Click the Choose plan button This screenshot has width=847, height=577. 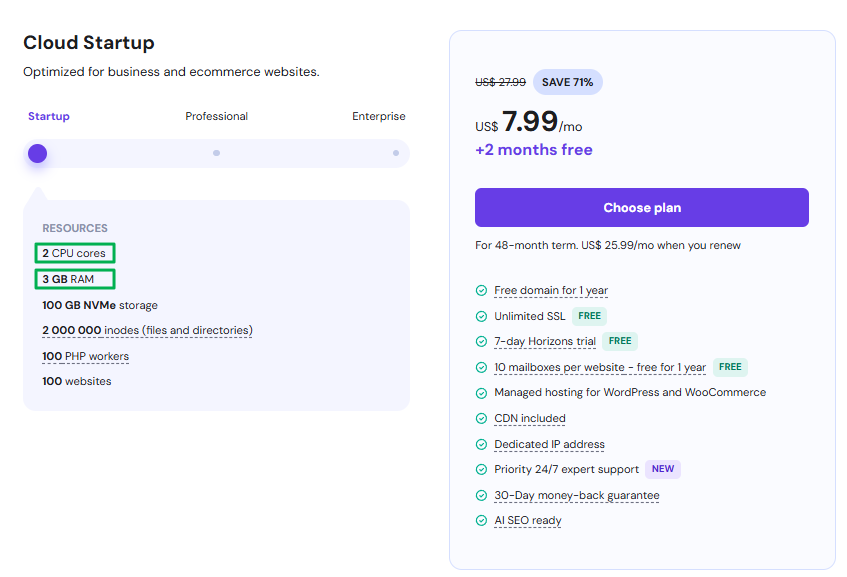coord(641,208)
